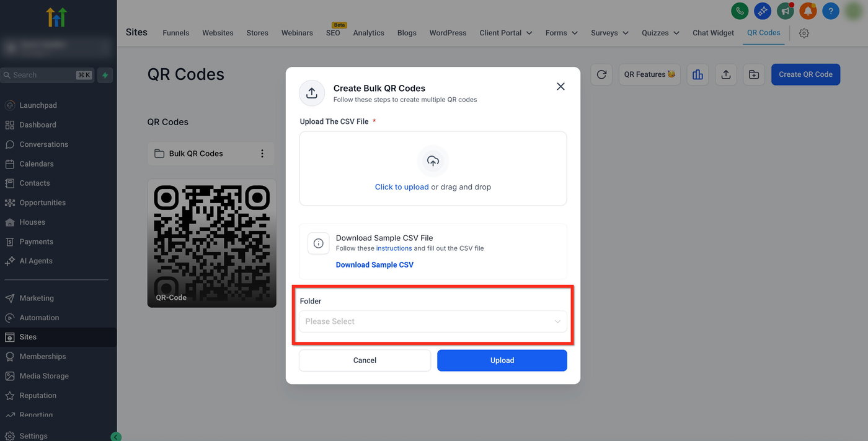Screen dimensions: 868x441
Task: Open the settings gear beside QR Codes tab
Action: tap(804, 33)
